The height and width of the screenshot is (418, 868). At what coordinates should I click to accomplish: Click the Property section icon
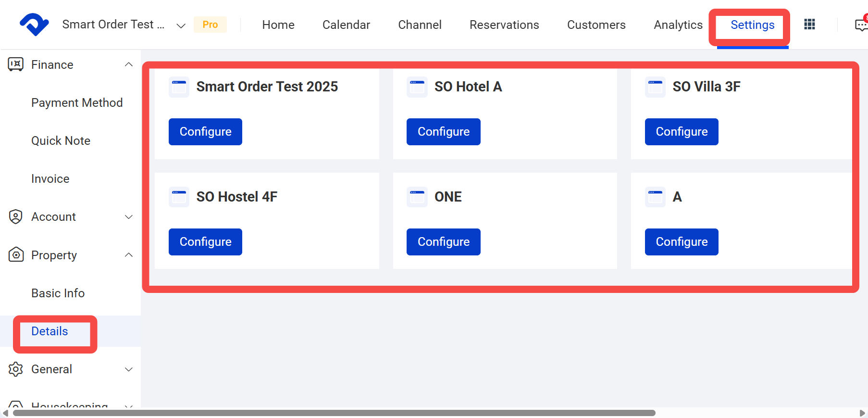click(x=16, y=255)
